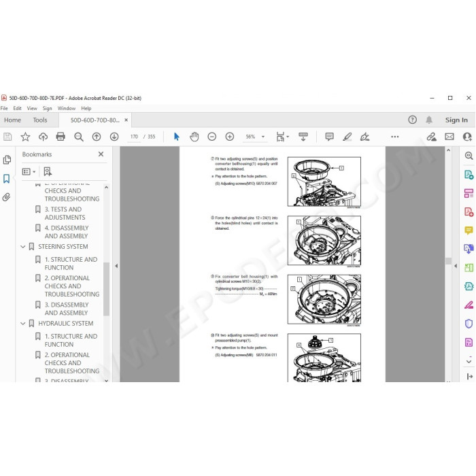The height and width of the screenshot is (476, 476).
Task: Open 4. DISASSEMBLY AND ASSEMBLY bookmark
Action: 67,232
